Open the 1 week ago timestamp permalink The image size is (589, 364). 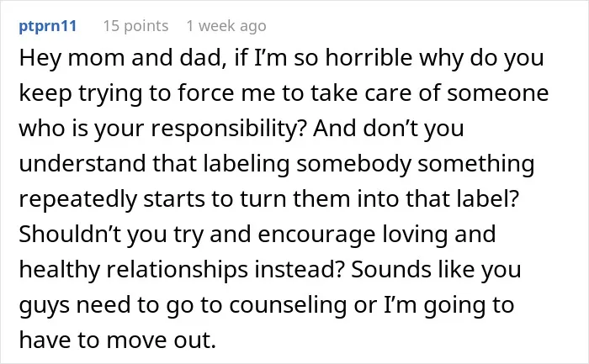coord(226,26)
